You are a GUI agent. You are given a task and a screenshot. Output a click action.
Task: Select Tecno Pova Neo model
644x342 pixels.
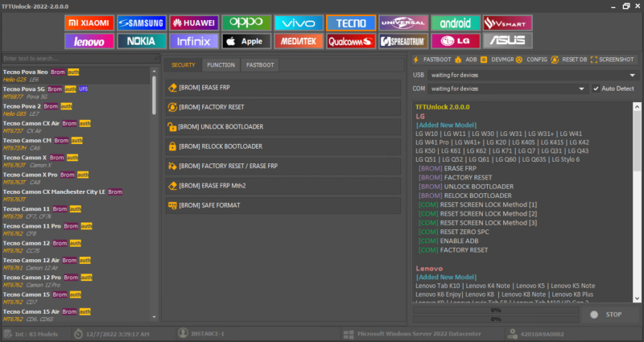[76, 76]
